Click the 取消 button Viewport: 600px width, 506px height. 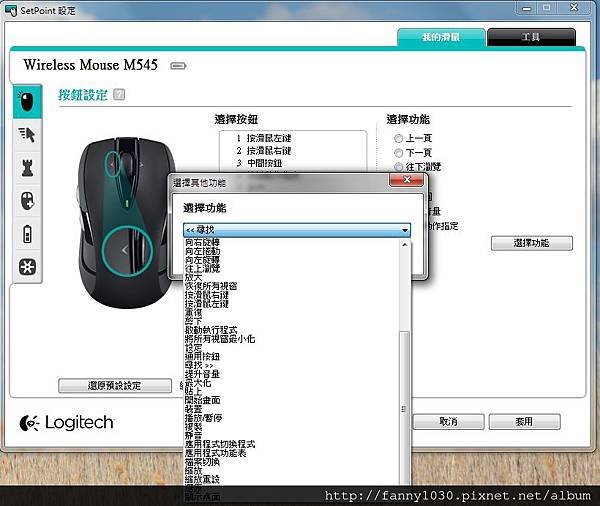click(448, 422)
